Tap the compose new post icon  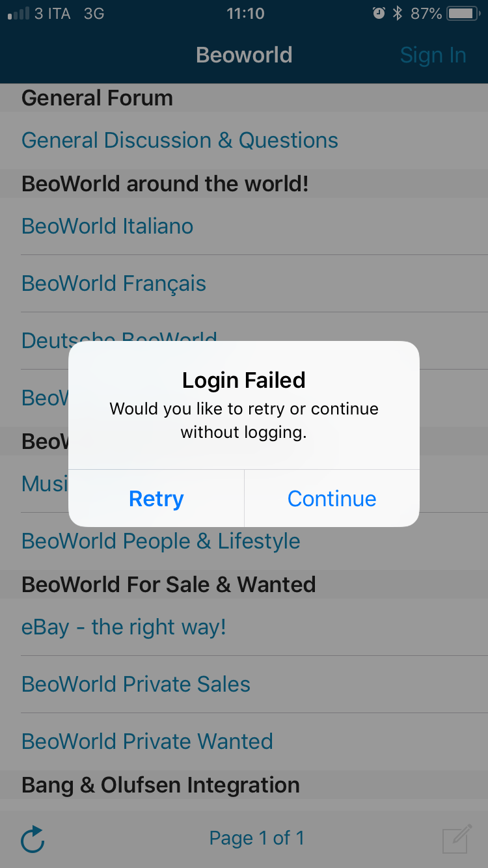(456, 838)
